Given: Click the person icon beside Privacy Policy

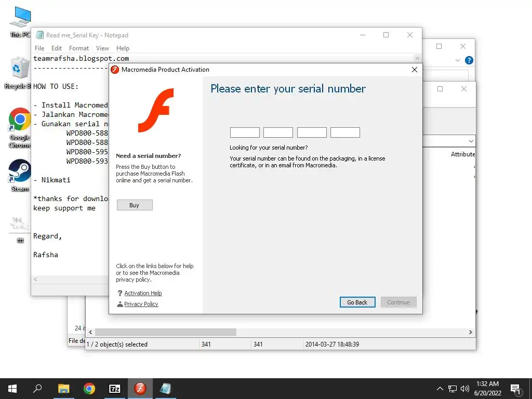Looking at the screenshot, I should (x=120, y=304).
